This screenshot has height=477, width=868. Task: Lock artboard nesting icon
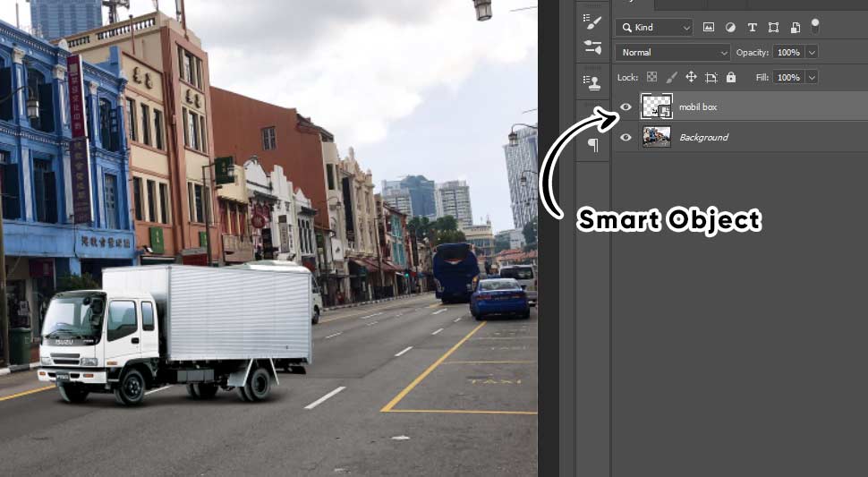(x=711, y=78)
